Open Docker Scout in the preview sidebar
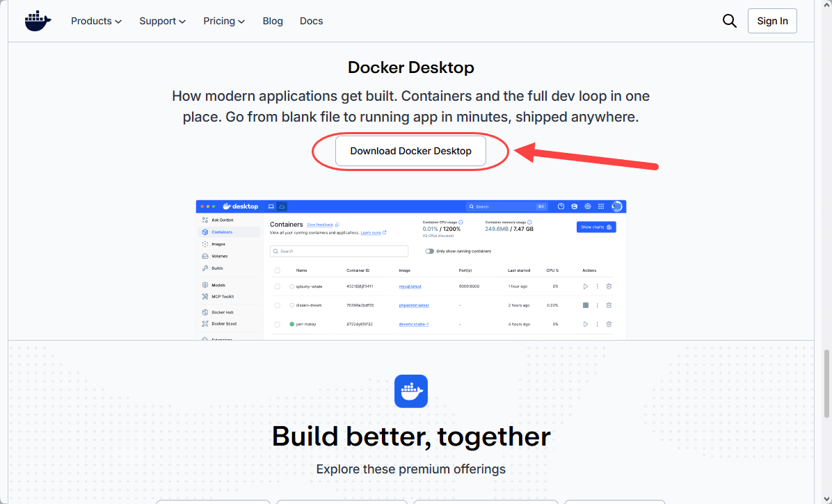The width and height of the screenshot is (832, 504). pyautogui.click(x=220, y=324)
